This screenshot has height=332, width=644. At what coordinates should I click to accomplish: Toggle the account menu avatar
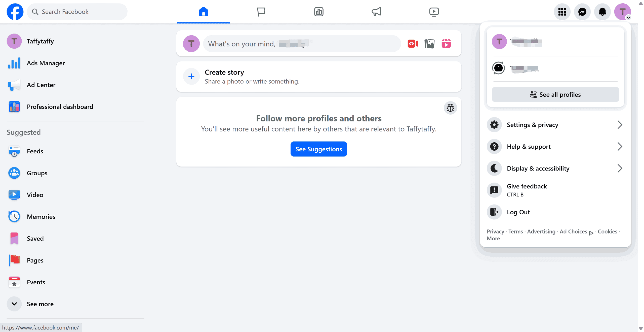pyautogui.click(x=622, y=12)
